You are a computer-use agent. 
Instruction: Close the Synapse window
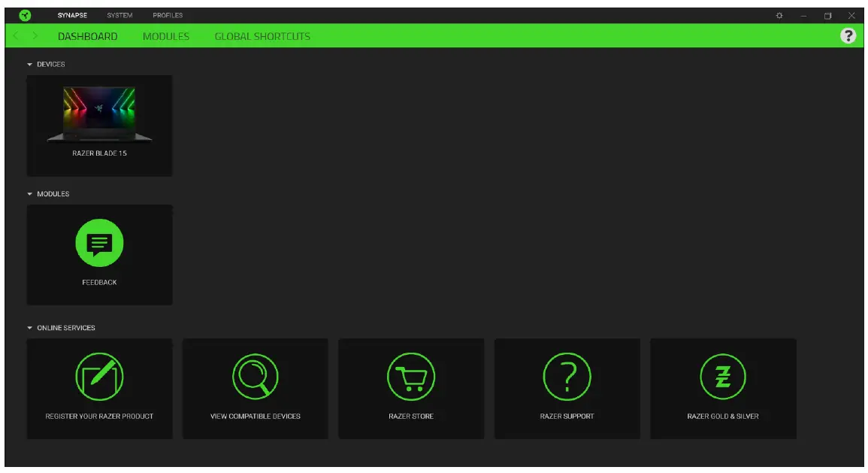point(852,16)
